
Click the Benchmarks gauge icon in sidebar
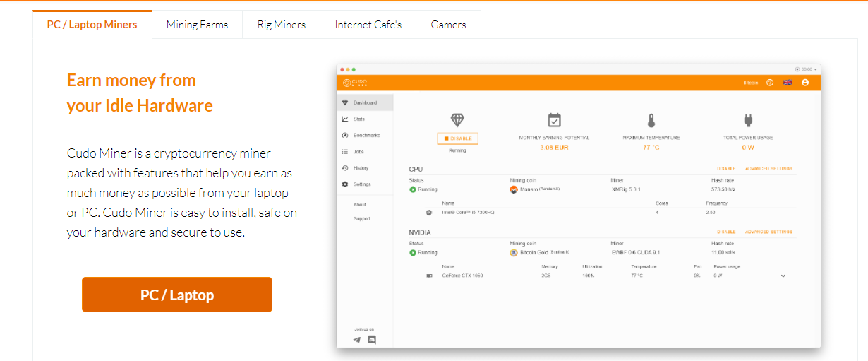tap(345, 135)
